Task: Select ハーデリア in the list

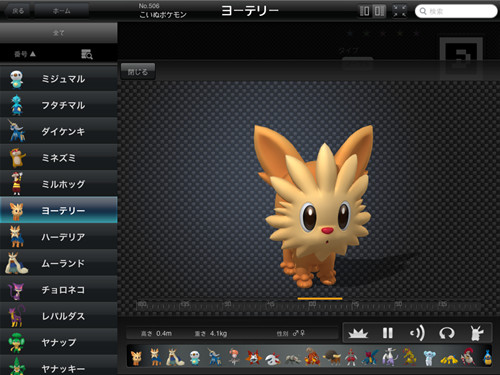Action: [59, 237]
